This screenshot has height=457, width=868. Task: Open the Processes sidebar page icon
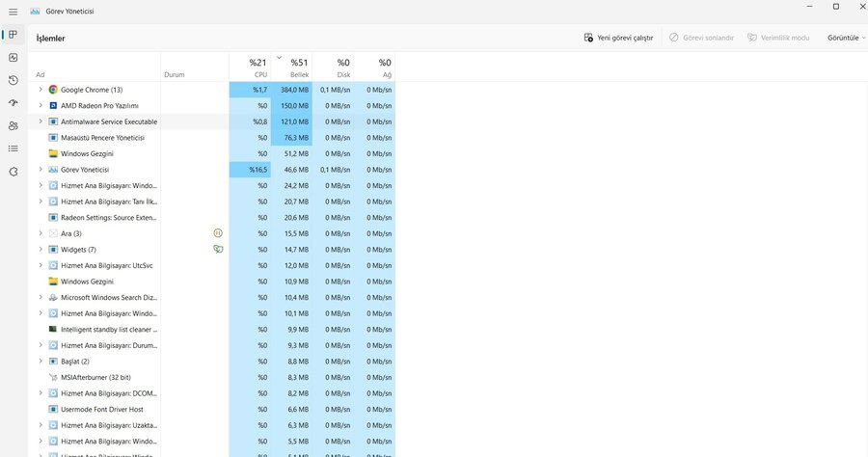13,35
